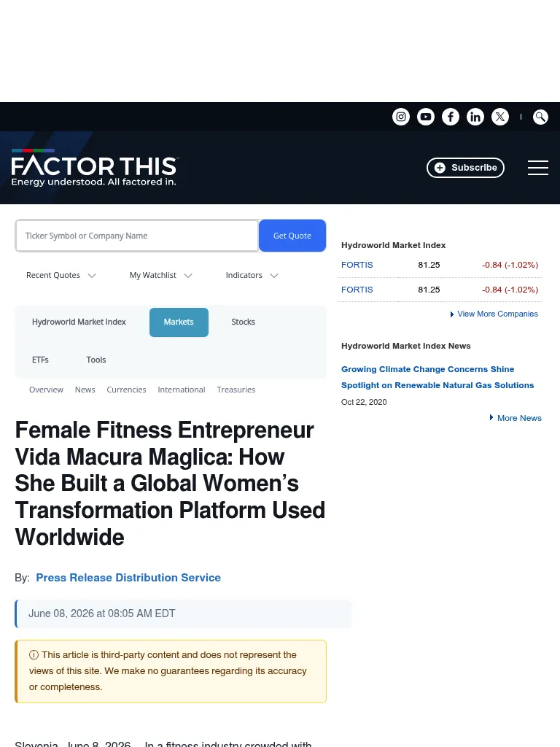Viewport: 560px width, 747px height.
Task: Open the YouTube social icon
Action: (426, 117)
